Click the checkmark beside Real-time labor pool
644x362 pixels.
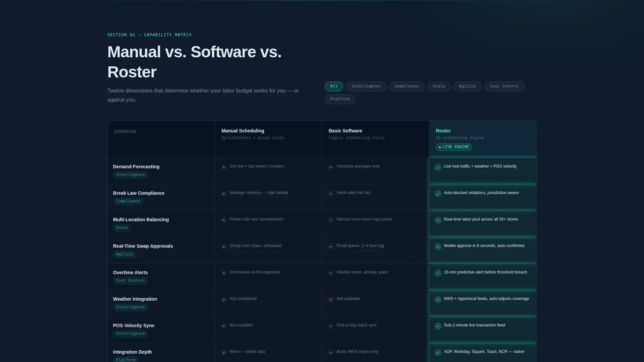[438, 220]
